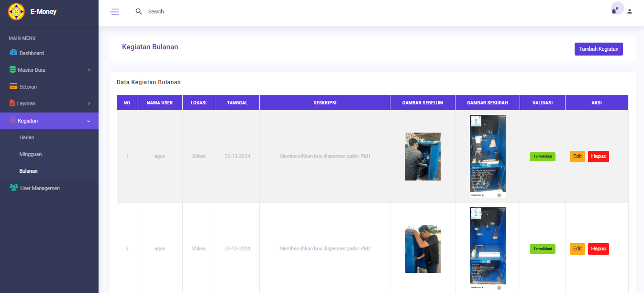Viewport: 644px width, 293px height.
Task: Toggle the hamburger sidebar menu icon
Action: 115,12
